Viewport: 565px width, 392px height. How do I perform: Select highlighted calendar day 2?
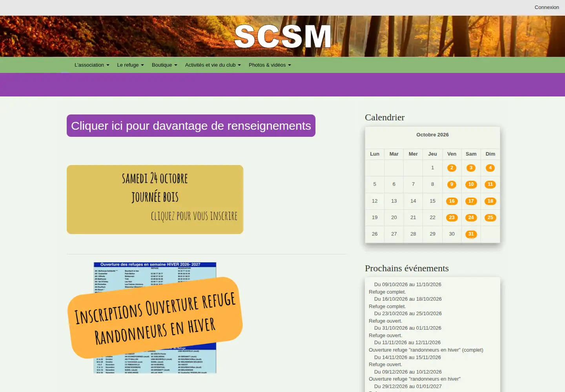coord(452,168)
